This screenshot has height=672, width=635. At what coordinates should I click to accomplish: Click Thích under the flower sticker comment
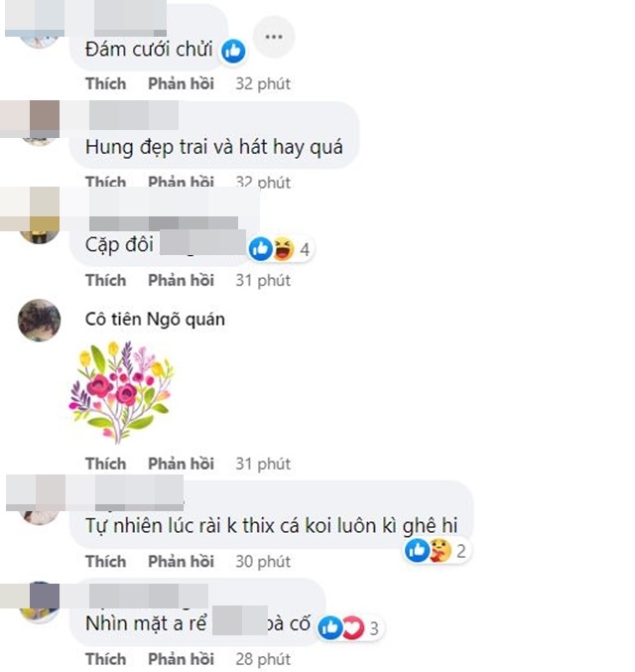click(105, 464)
